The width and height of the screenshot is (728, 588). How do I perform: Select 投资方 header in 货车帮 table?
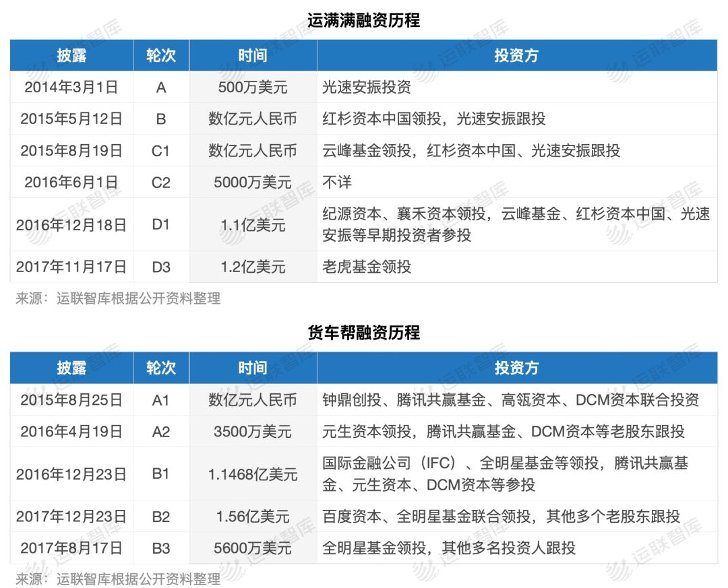pos(517,368)
